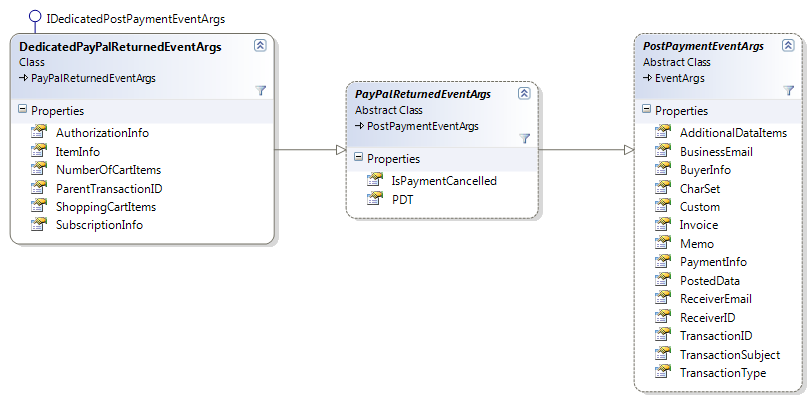Screen dimensions: 811x400
Task: Select the DedicatedPayPalReturnedEventArgs class title
Action: [120, 47]
